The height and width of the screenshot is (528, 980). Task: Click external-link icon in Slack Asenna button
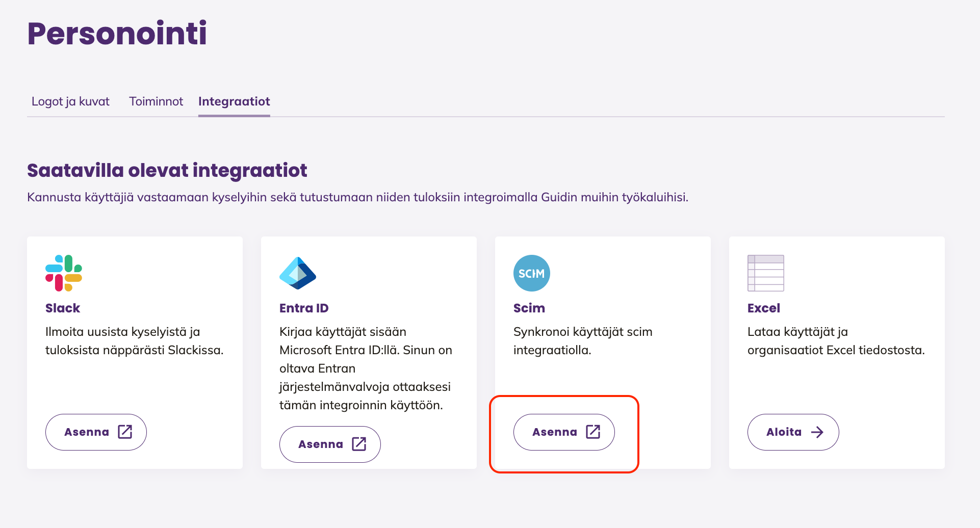click(125, 432)
